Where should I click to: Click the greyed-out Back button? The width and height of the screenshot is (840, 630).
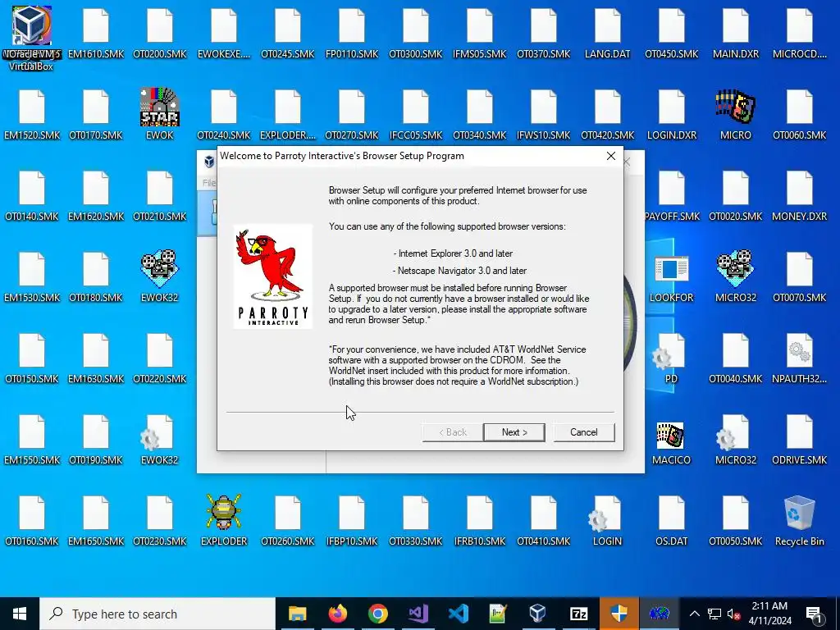[453, 432]
